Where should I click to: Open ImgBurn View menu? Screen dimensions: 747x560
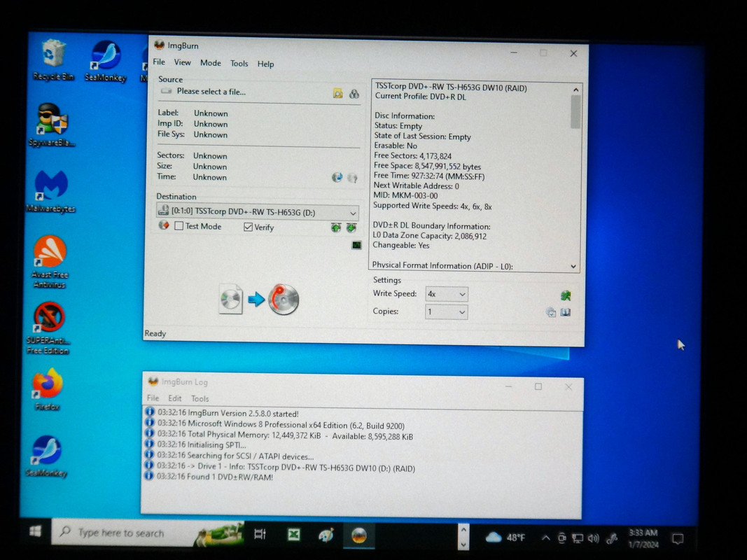(x=183, y=63)
